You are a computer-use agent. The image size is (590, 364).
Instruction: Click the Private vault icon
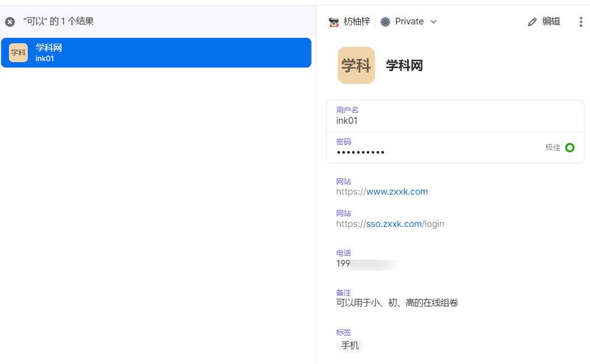coord(385,22)
